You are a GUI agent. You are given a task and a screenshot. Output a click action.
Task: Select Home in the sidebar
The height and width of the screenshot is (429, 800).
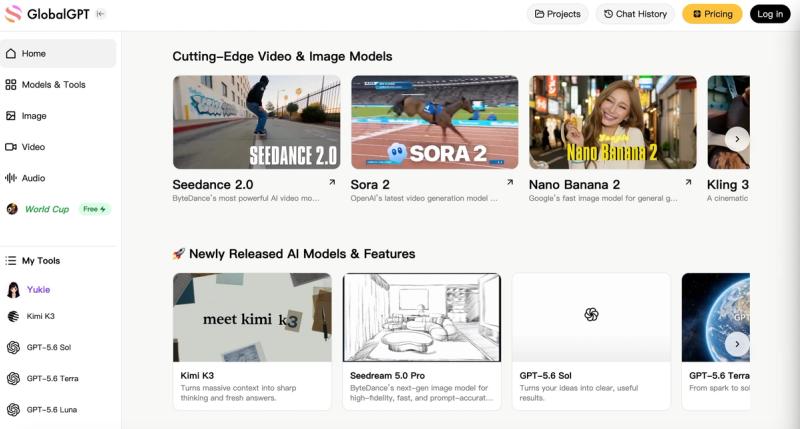click(58, 54)
